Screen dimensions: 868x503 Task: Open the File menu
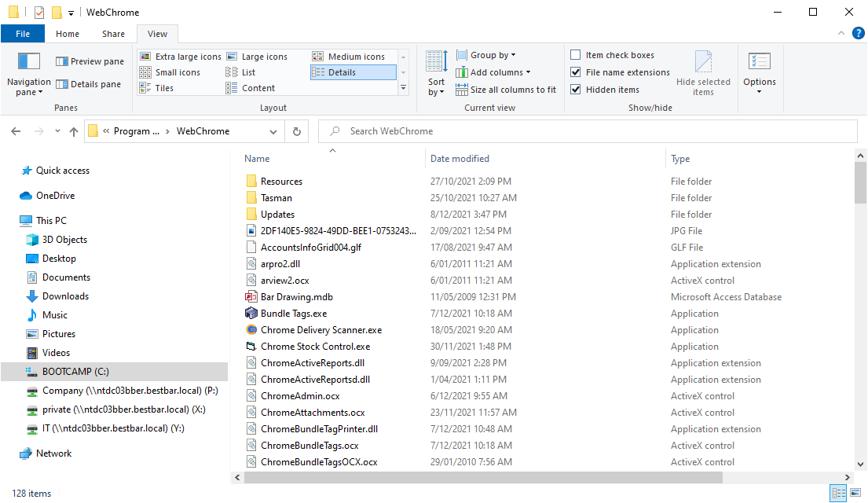click(x=23, y=34)
